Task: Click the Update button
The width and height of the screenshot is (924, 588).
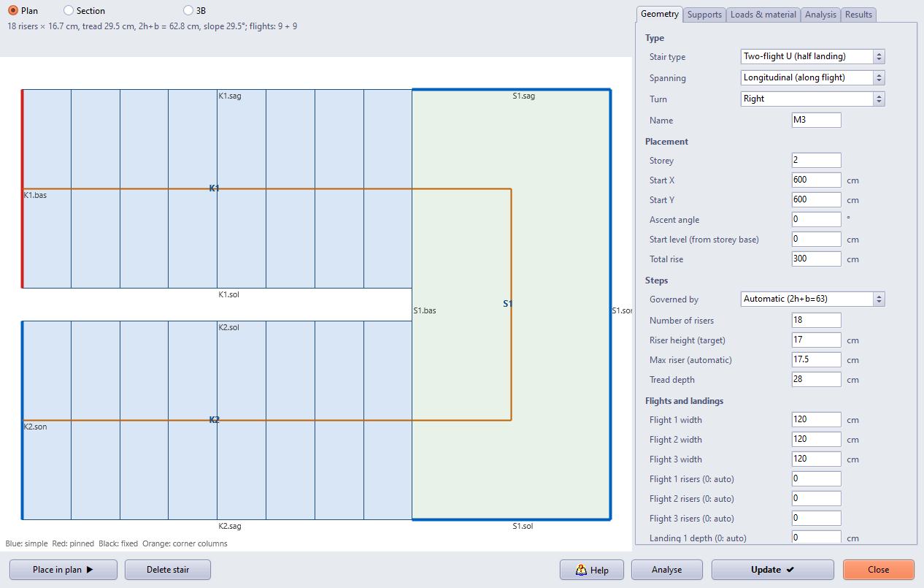Action: (773, 570)
